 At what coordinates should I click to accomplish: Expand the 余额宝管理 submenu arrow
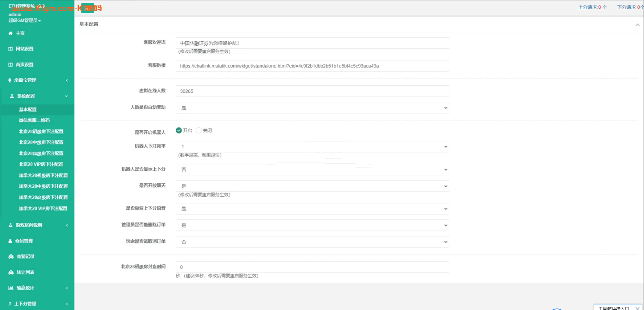[67, 80]
